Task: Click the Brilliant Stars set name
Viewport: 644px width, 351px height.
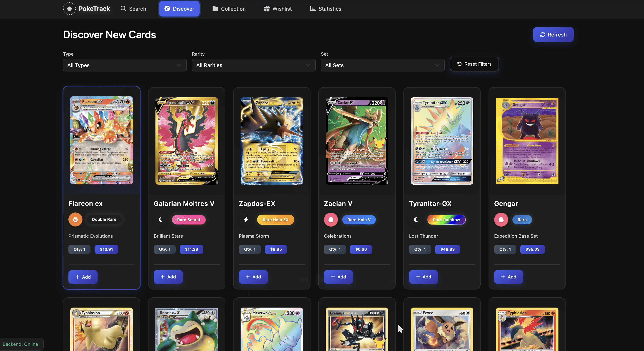Action: (x=168, y=236)
